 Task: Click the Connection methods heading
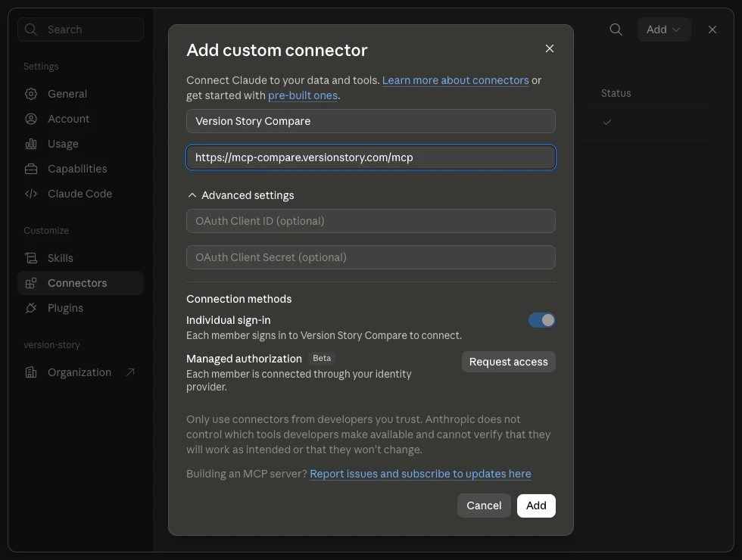point(239,299)
